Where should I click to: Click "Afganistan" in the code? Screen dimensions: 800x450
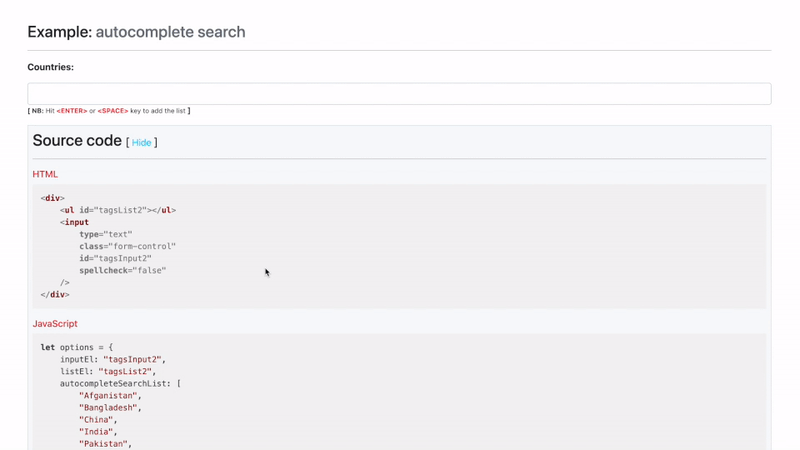108,395
